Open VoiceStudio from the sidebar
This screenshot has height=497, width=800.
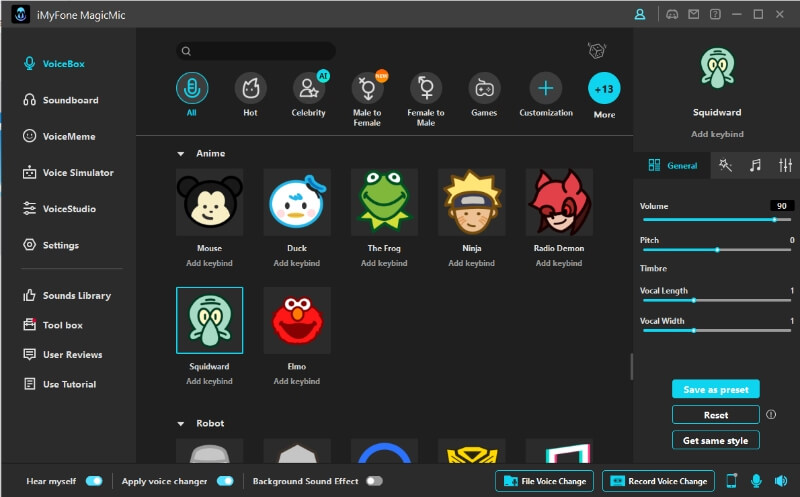pyautogui.click(x=59, y=209)
